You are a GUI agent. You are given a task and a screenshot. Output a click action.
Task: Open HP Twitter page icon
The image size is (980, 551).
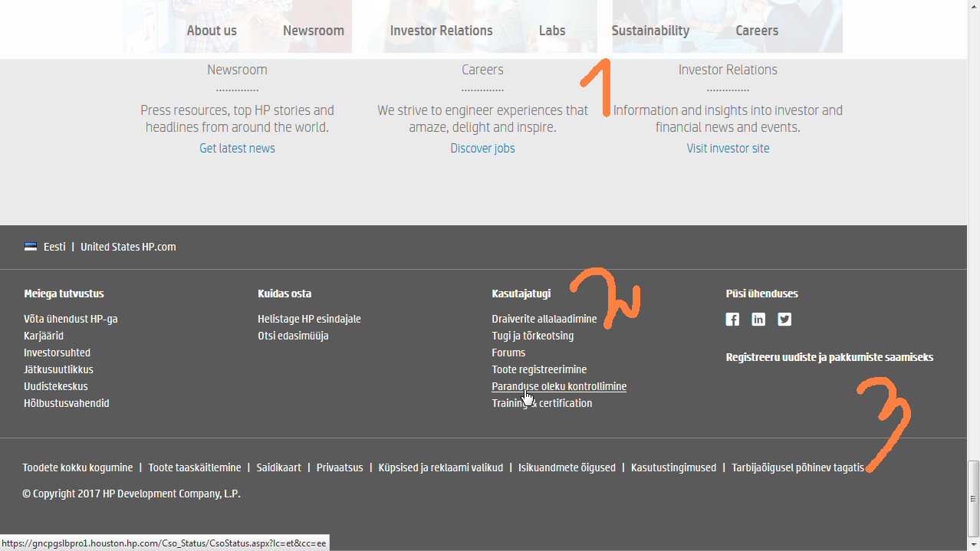[x=784, y=320]
